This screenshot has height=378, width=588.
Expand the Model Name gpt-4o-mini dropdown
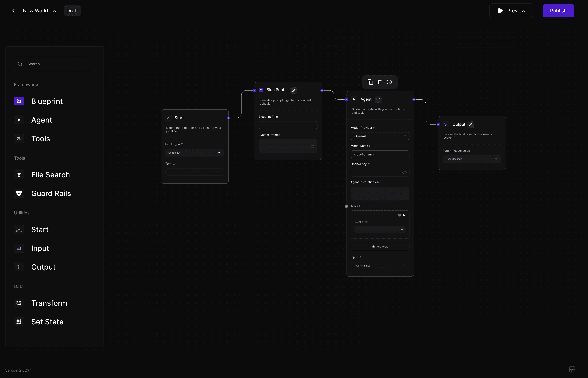[x=380, y=154]
